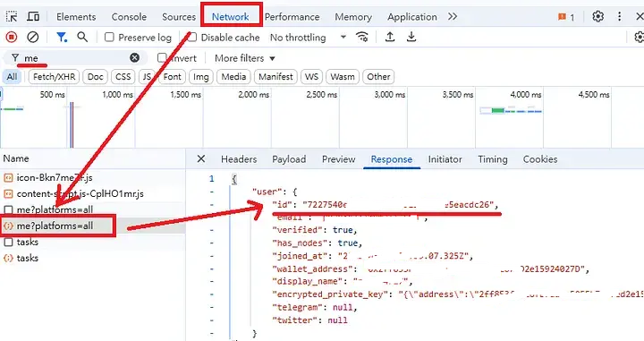The height and width of the screenshot is (341, 644).
Task: Select the tasks request with braces icon
Action: [x=93, y=258]
